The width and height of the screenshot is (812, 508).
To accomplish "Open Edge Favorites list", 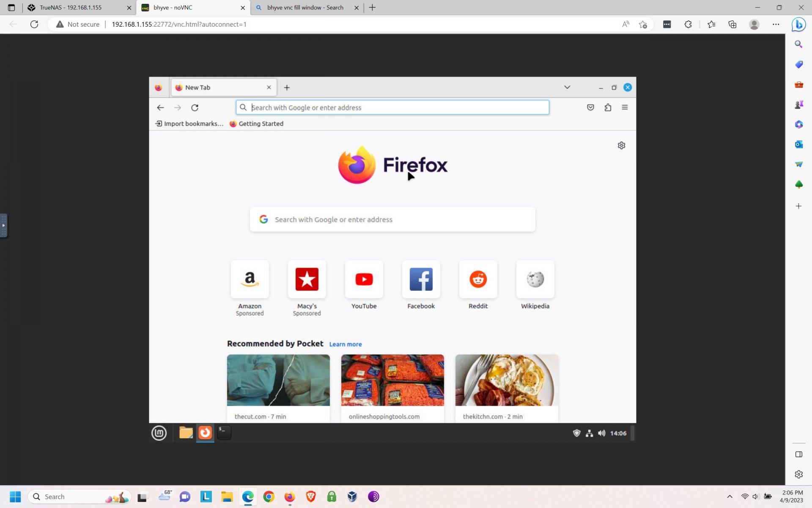I will point(711,24).
